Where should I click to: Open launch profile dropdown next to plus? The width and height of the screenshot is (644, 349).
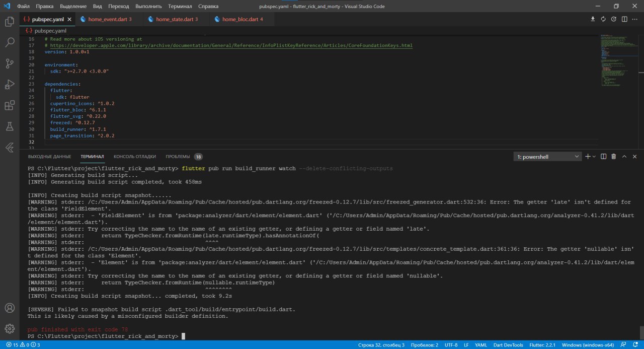point(594,157)
